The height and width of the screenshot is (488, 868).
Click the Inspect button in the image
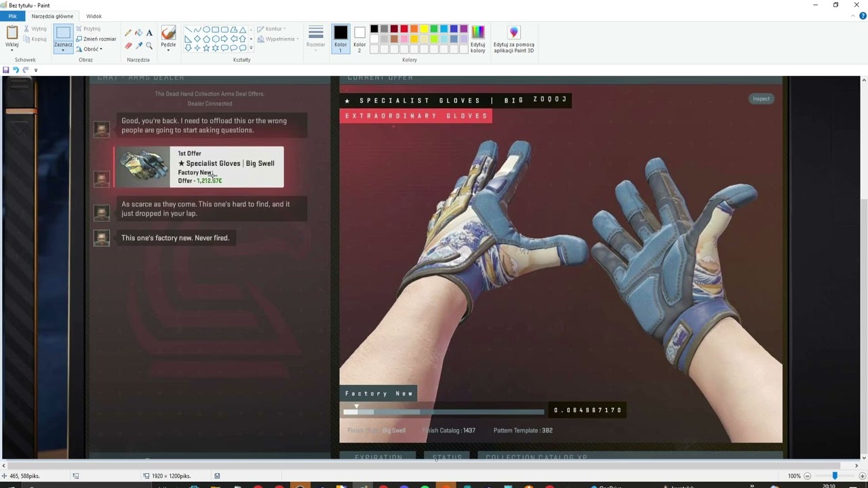tap(761, 99)
